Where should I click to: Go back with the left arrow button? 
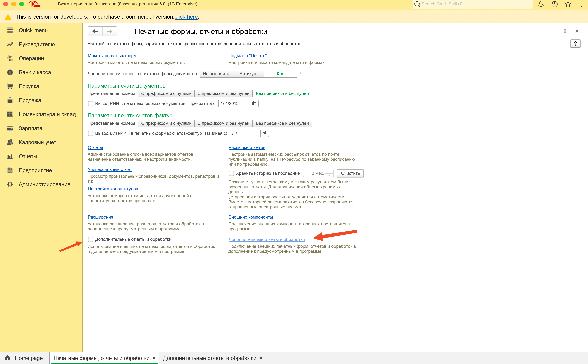pos(95,31)
